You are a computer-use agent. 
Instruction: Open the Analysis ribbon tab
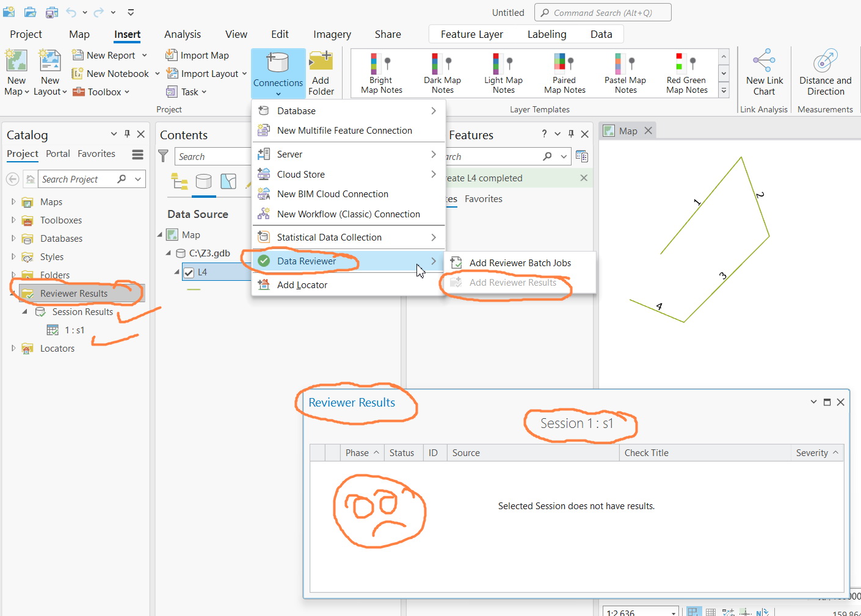[183, 34]
